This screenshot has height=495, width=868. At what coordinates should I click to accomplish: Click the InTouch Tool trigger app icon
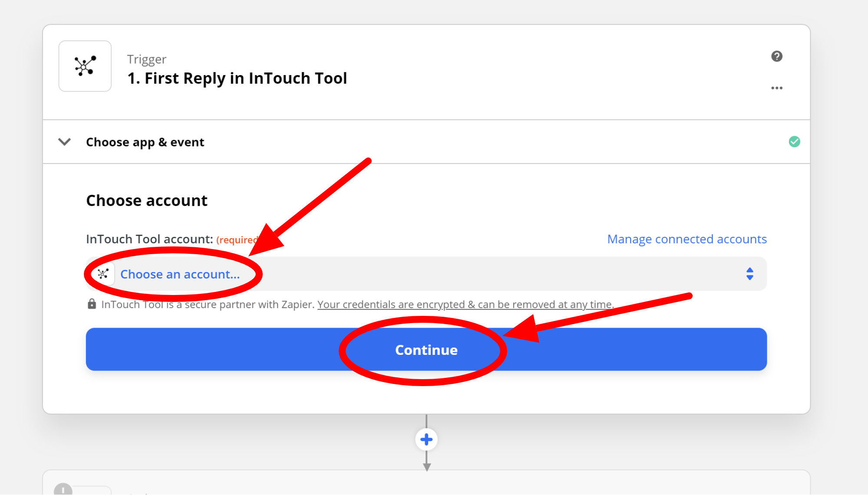85,66
